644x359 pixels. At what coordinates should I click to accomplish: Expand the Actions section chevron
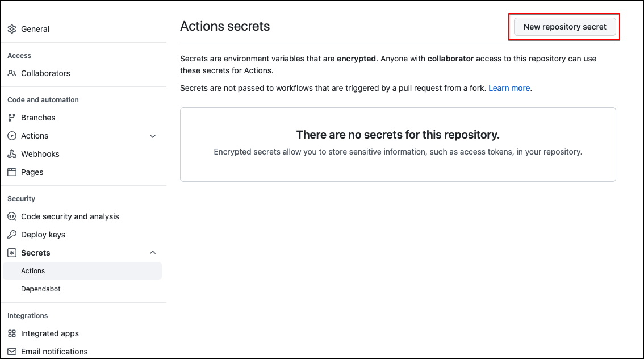[153, 136]
